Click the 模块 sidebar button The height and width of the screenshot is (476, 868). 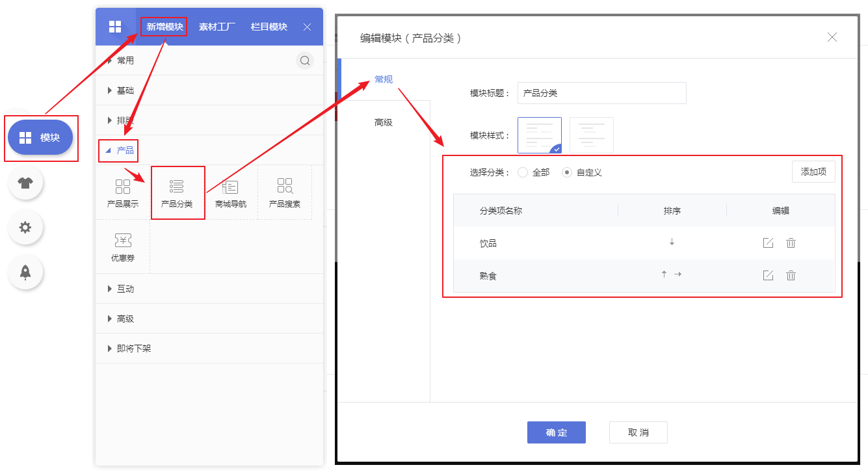40,137
